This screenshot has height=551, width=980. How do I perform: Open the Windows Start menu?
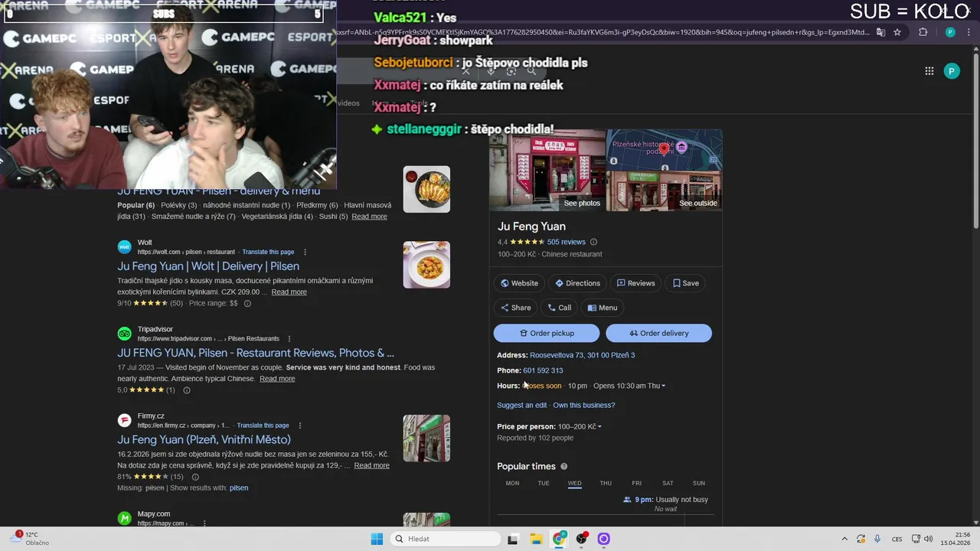point(377,539)
